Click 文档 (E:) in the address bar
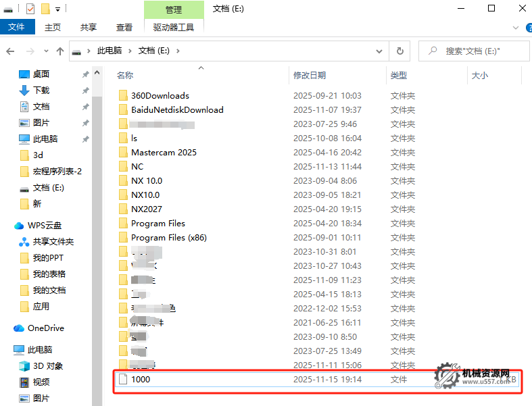Viewport: 532px width, 406px height. [x=154, y=51]
